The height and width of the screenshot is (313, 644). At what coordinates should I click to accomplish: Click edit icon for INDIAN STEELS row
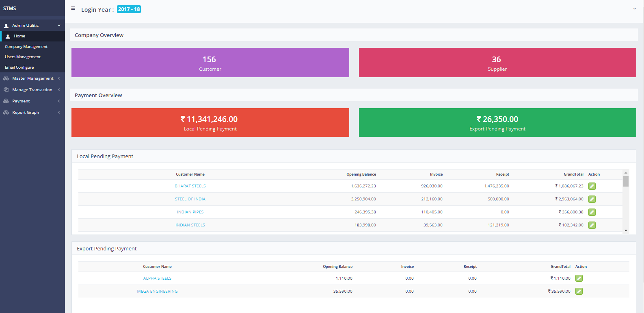[x=592, y=225]
